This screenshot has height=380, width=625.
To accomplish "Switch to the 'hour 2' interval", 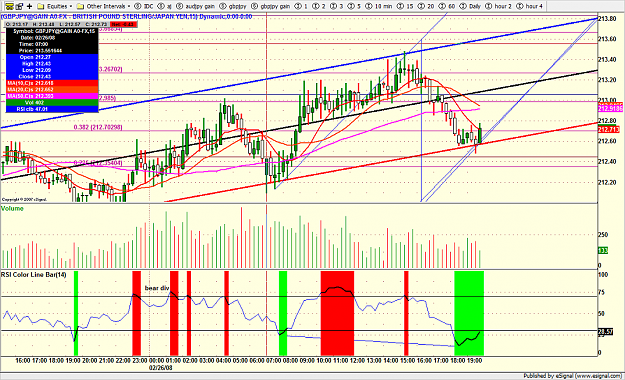I will point(498,6).
